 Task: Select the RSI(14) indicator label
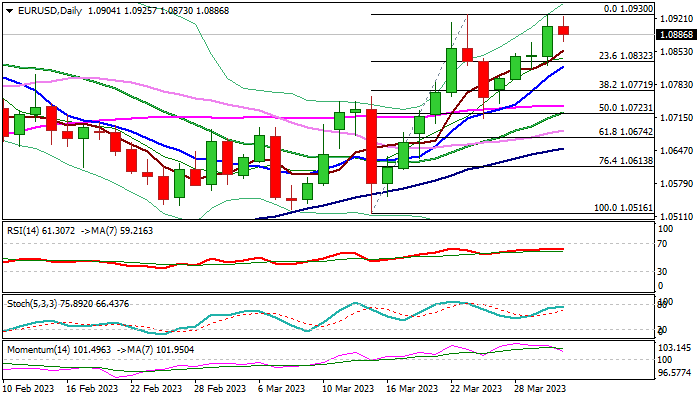pos(23,231)
